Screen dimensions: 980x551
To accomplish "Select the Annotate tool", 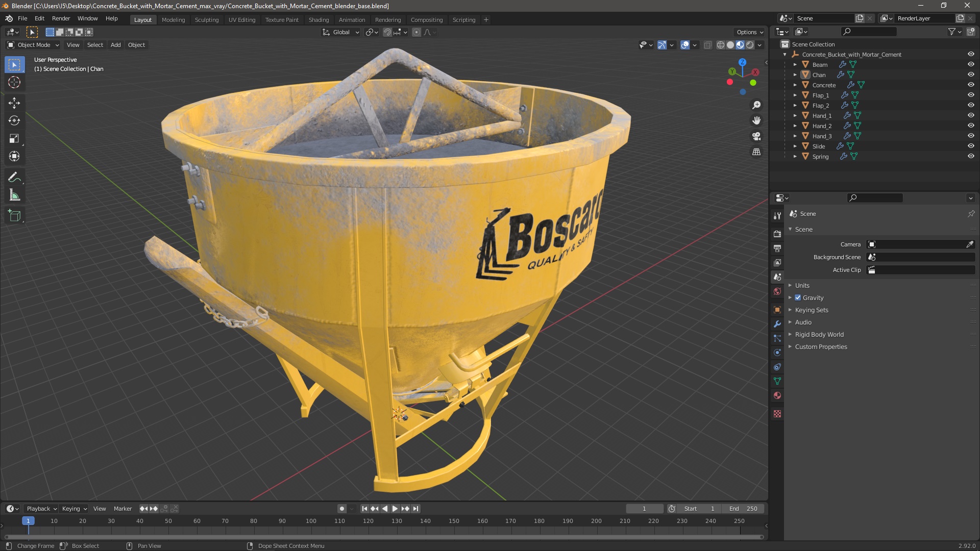I will pos(14,178).
